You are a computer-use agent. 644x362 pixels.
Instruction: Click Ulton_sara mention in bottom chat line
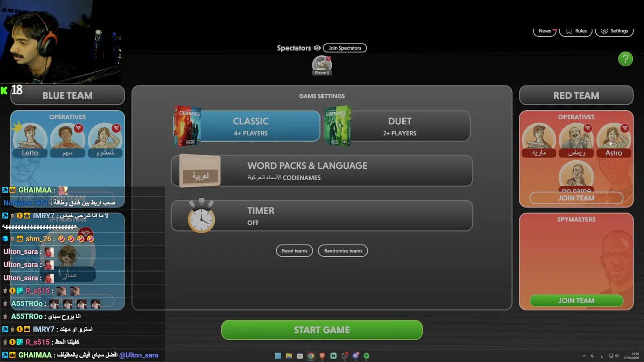(x=139, y=355)
